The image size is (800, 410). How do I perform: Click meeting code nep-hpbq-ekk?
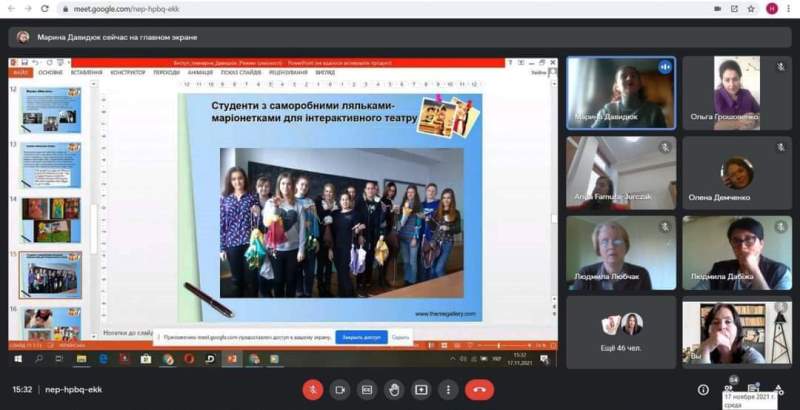click(x=73, y=390)
